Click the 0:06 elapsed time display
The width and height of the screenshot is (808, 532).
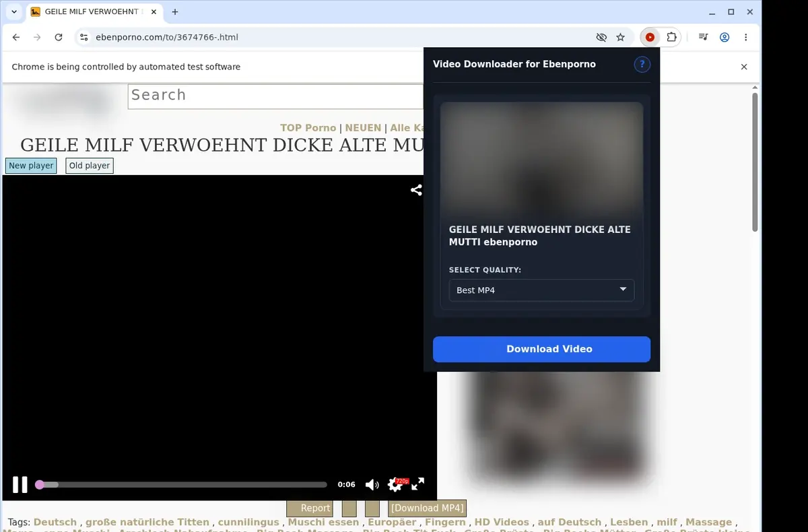pyautogui.click(x=346, y=484)
